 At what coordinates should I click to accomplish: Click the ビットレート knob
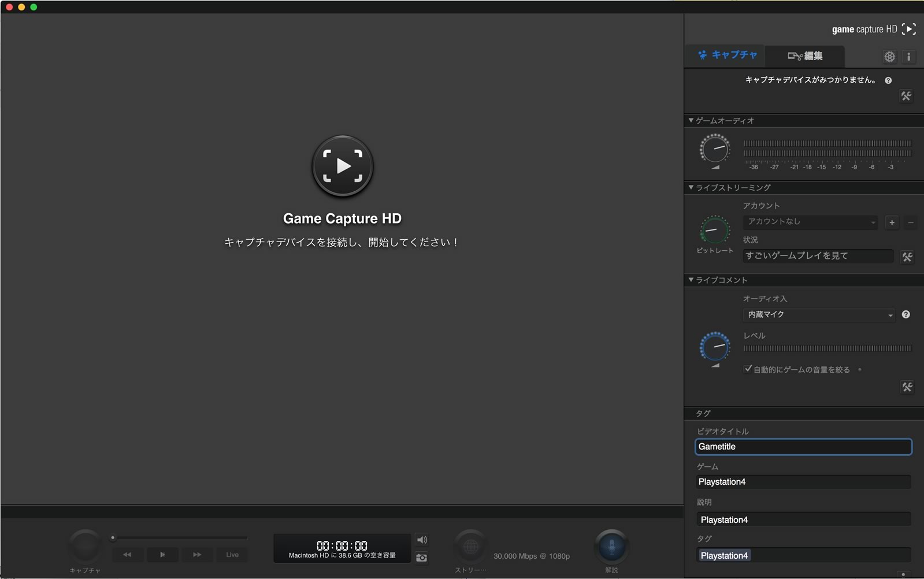(x=715, y=230)
